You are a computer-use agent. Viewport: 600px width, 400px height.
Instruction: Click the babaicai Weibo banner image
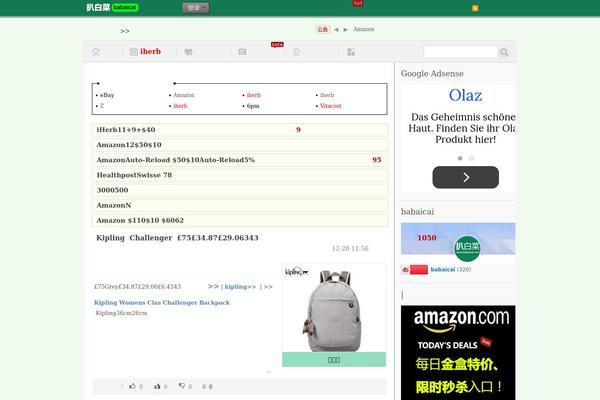[458, 239]
